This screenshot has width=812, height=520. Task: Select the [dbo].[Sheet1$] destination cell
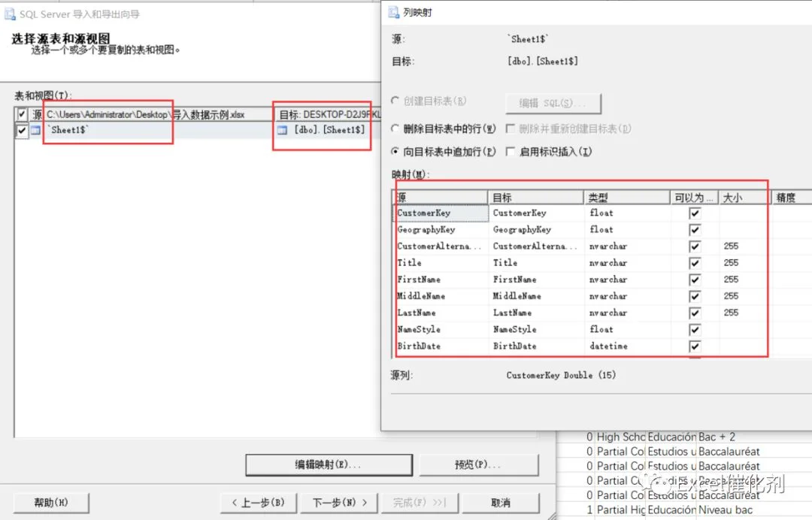[327, 131]
